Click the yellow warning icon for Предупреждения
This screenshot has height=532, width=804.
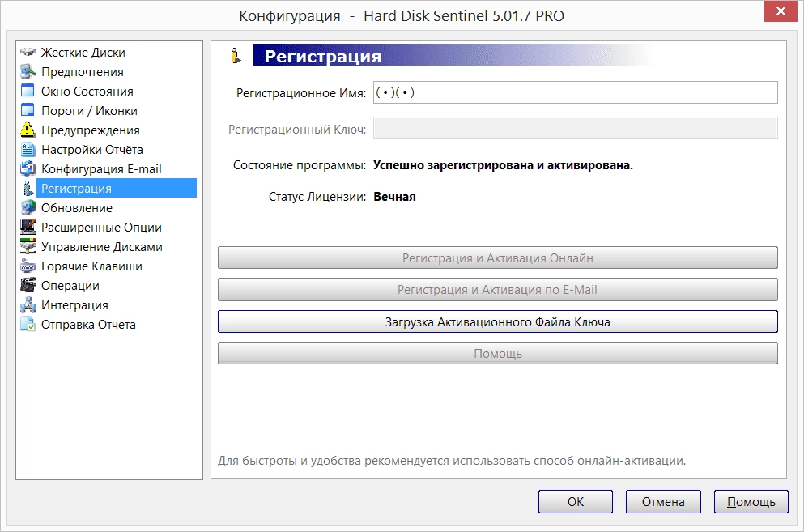pos(28,130)
